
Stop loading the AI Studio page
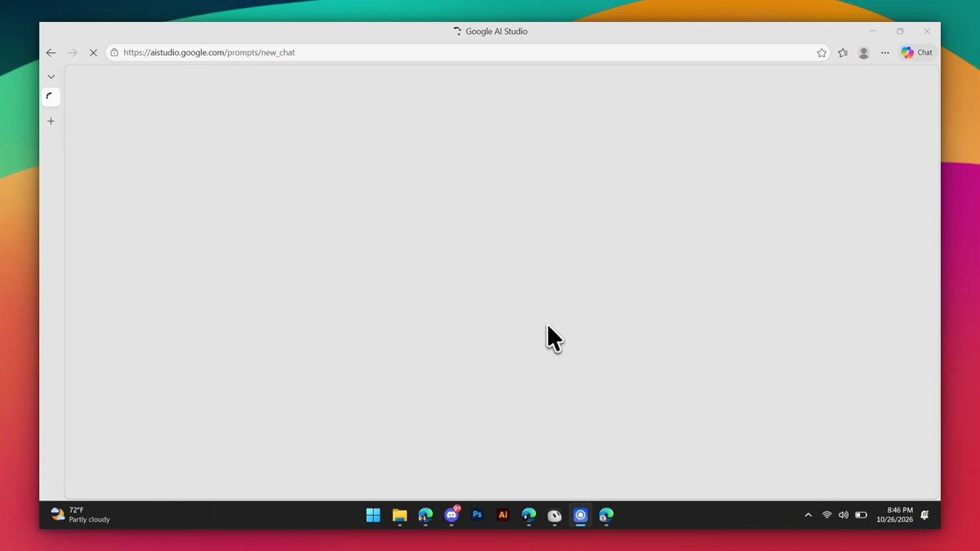point(93,52)
